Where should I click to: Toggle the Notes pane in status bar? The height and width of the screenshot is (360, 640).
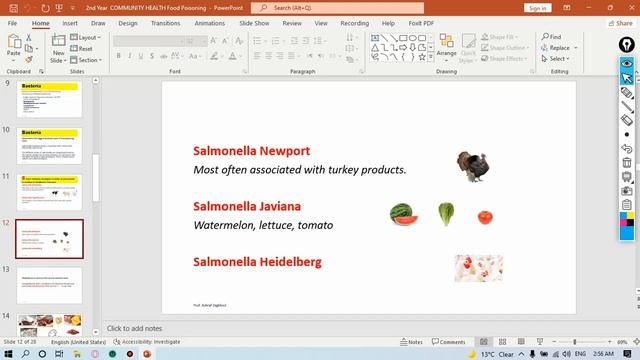click(x=411, y=342)
